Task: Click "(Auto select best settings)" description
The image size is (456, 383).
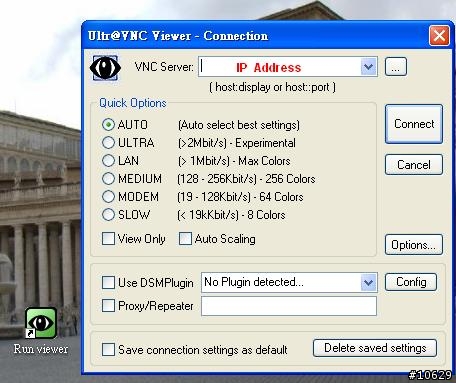Action: (239, 125)
